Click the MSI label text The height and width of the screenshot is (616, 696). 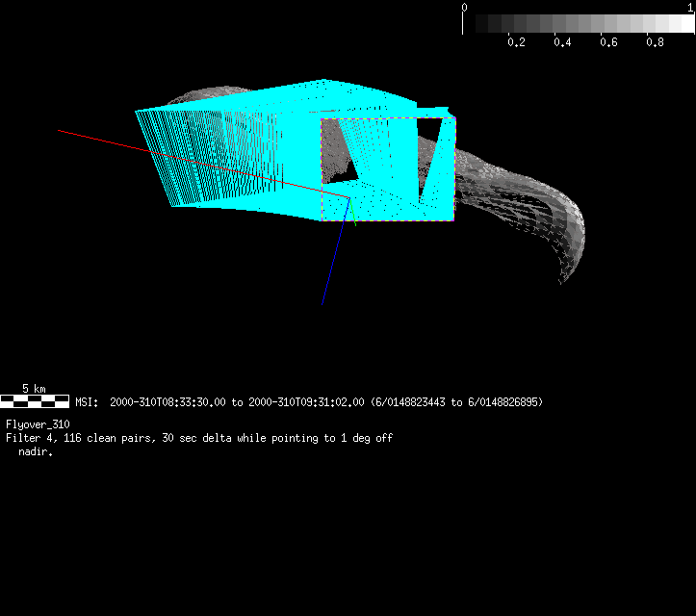pos(88,402)
